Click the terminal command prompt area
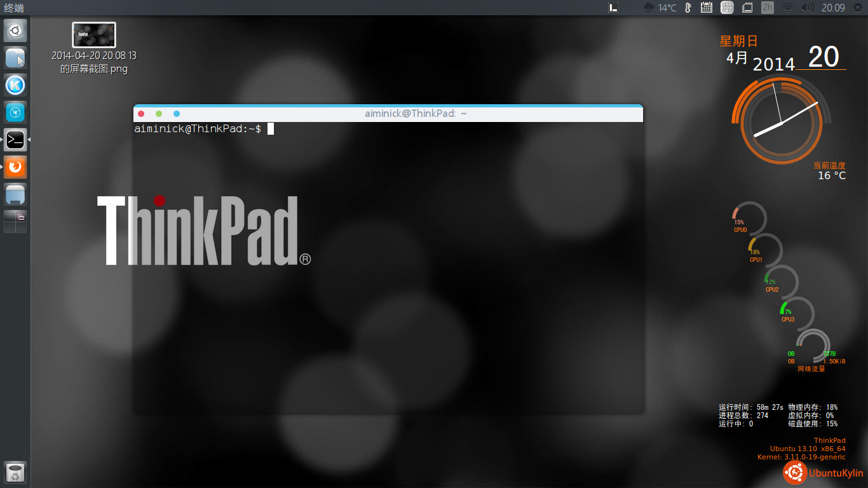 pos(388,254)
